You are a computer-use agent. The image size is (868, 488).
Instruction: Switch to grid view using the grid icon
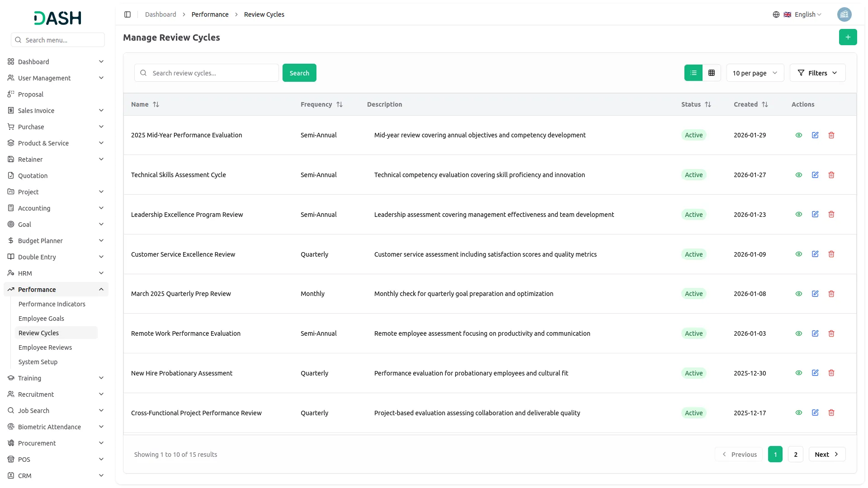point(711,73)
